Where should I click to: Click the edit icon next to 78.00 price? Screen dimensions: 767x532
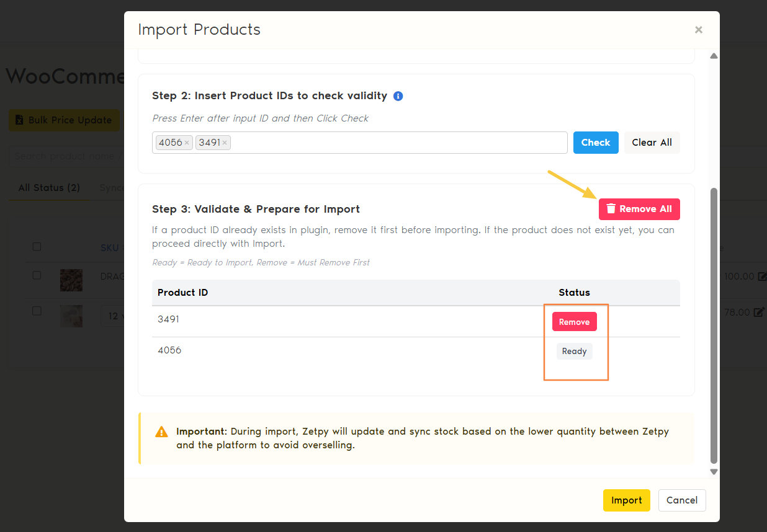[758, 313]
